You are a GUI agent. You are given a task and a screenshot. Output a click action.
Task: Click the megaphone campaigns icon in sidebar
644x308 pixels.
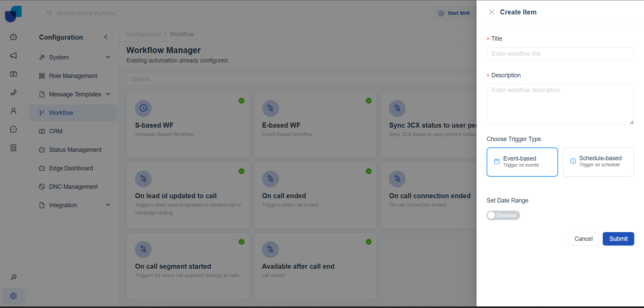click(13, 55)
